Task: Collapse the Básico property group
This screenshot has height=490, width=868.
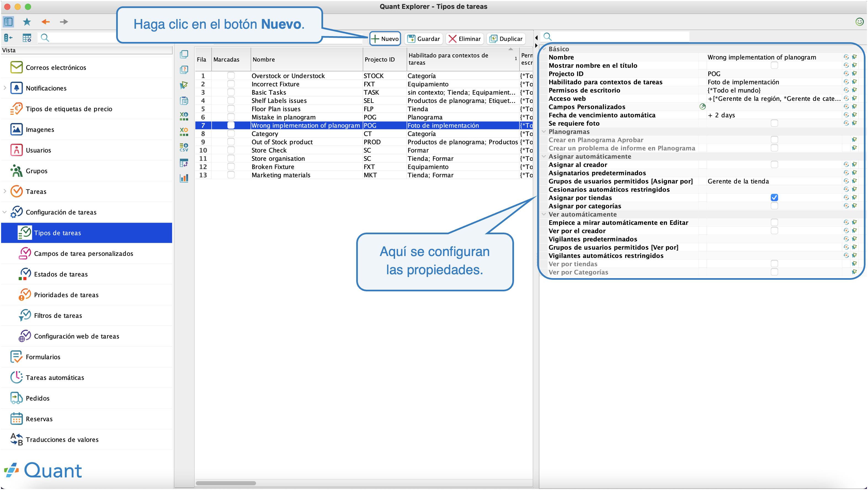Action: coord(544,49)
